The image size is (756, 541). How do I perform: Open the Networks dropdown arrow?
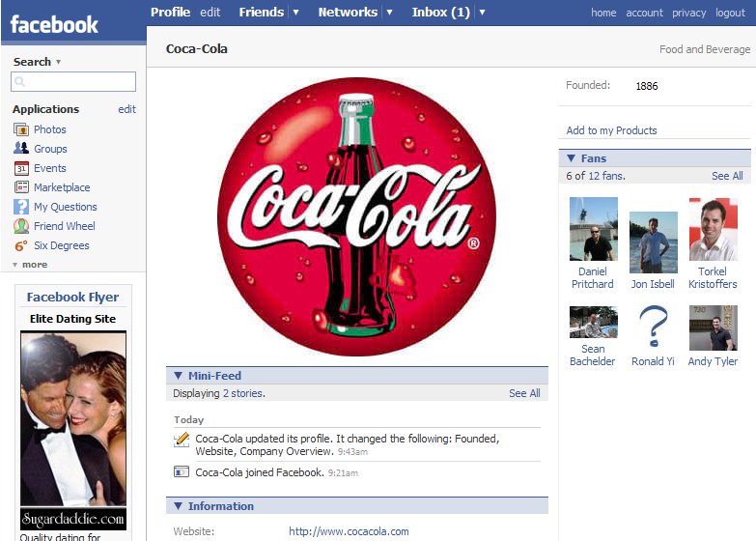(x=389, y=13)
